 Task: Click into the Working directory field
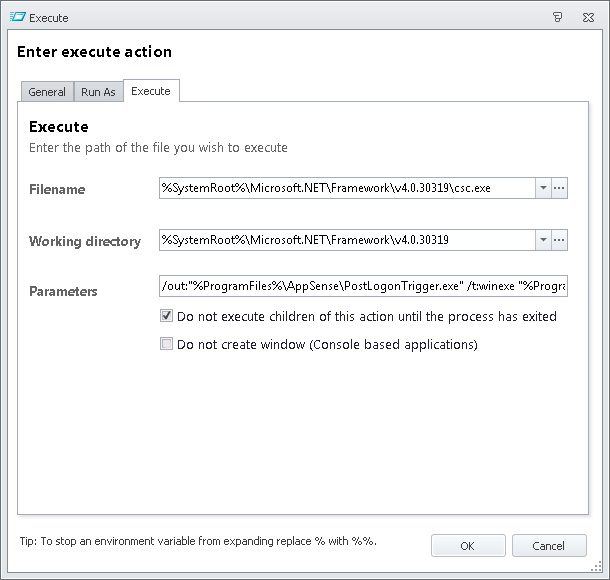[x=346, y=240]
